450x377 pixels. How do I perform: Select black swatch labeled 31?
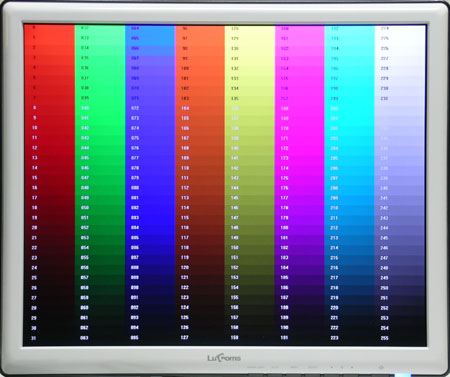click(49, 338)
